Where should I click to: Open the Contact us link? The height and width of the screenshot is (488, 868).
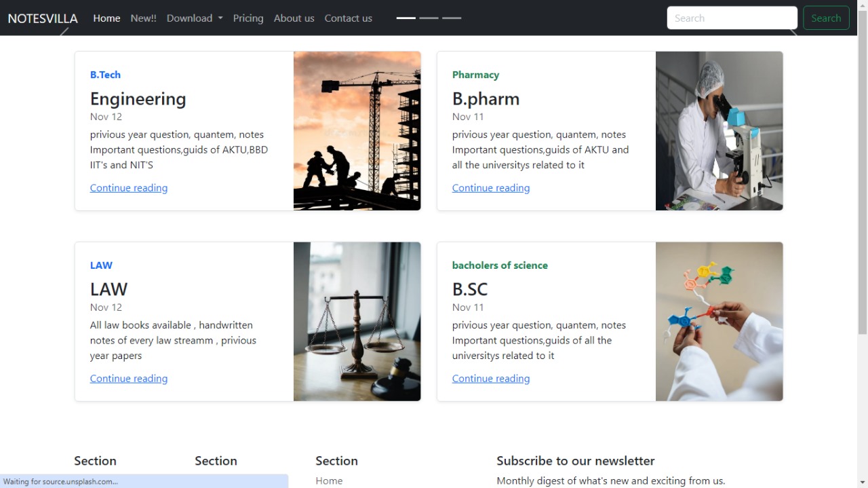348,18
